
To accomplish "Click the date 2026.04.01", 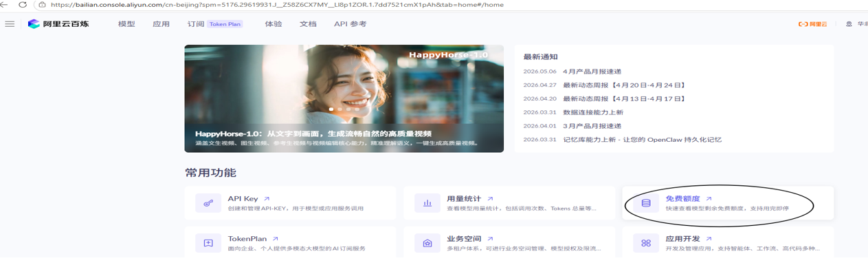I will 539,126.
